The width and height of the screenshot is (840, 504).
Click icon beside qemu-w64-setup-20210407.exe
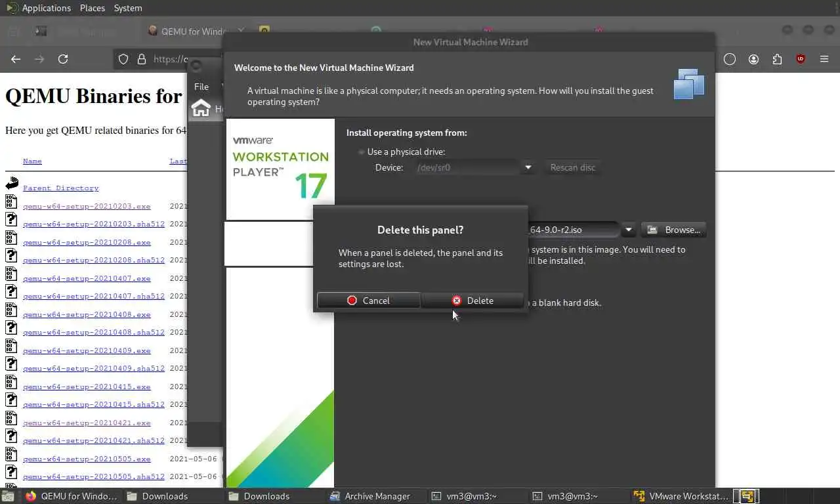click(x=11, y=274)
